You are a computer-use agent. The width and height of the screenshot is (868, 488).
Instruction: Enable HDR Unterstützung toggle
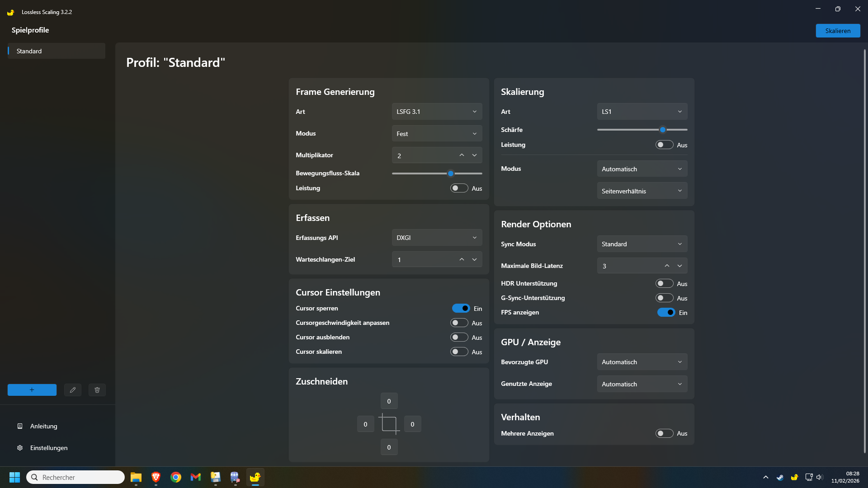click(664, 283)
